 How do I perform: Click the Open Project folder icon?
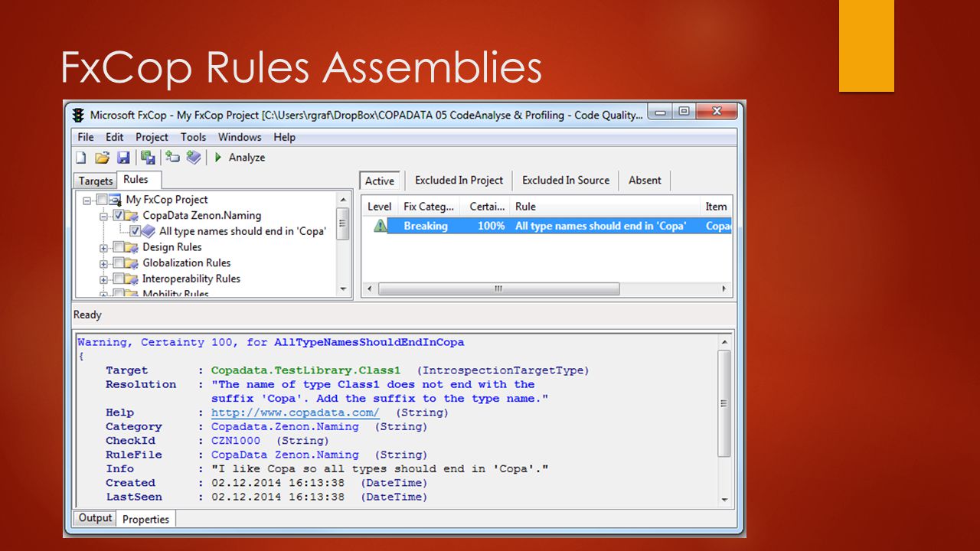click(102, 158)
